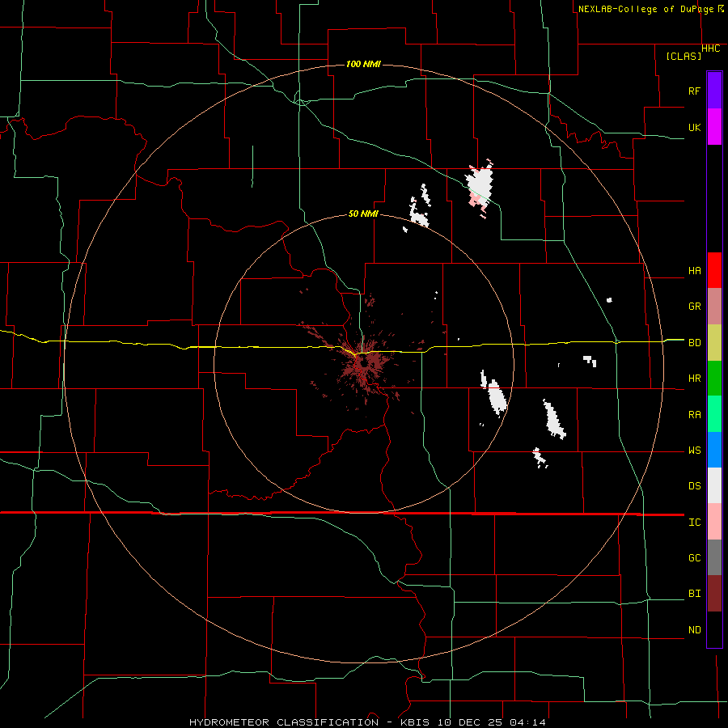This screenshot has height=728, width=728.
Task: Click the BI dark red legend swatch
Action: 714,594
